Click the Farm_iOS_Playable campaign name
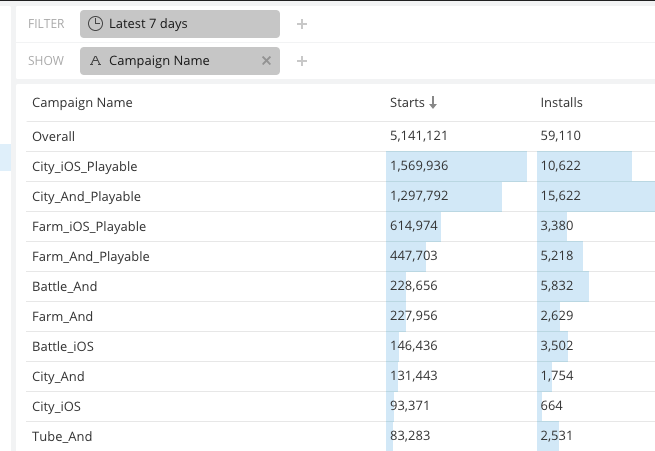Image resolution: width=655 pixels, height=451 pixels. click(x=89, y=227)
